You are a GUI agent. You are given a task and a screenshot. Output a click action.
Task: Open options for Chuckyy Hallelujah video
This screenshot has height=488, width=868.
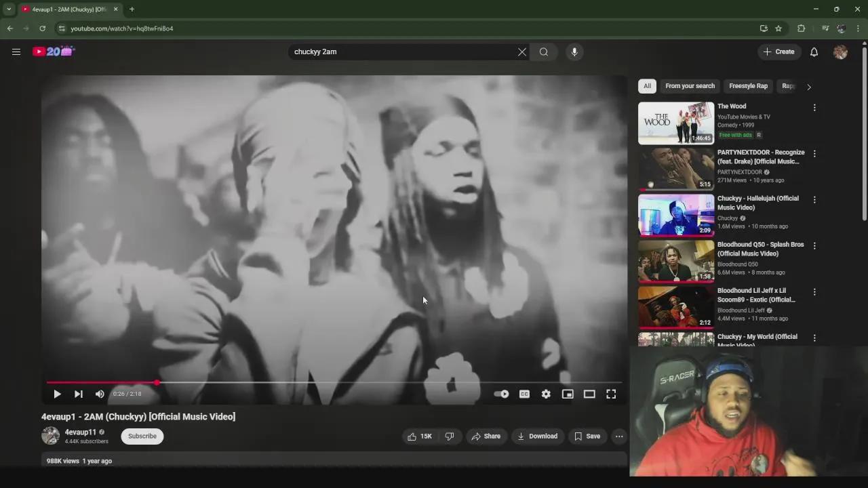coord(814,200)
